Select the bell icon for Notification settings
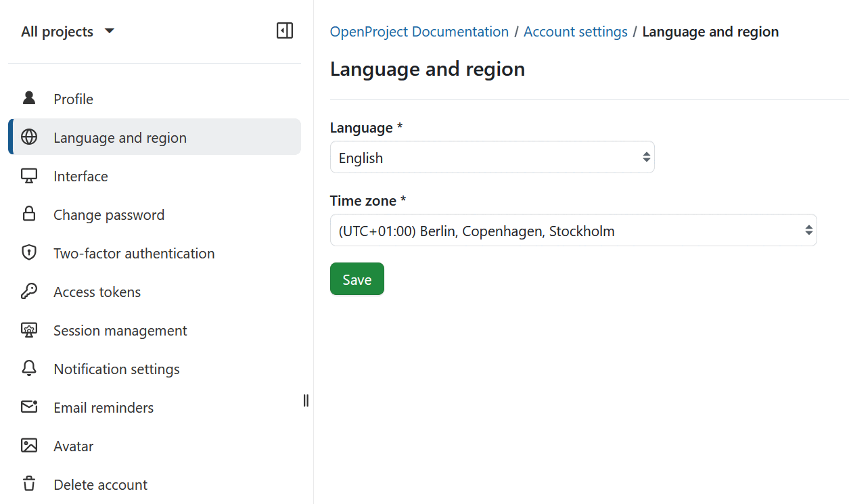849x504 pixels. [29, 368]
